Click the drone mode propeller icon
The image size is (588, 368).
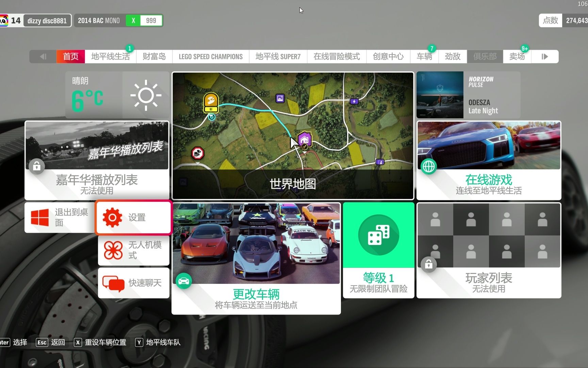tap(113, 250)
